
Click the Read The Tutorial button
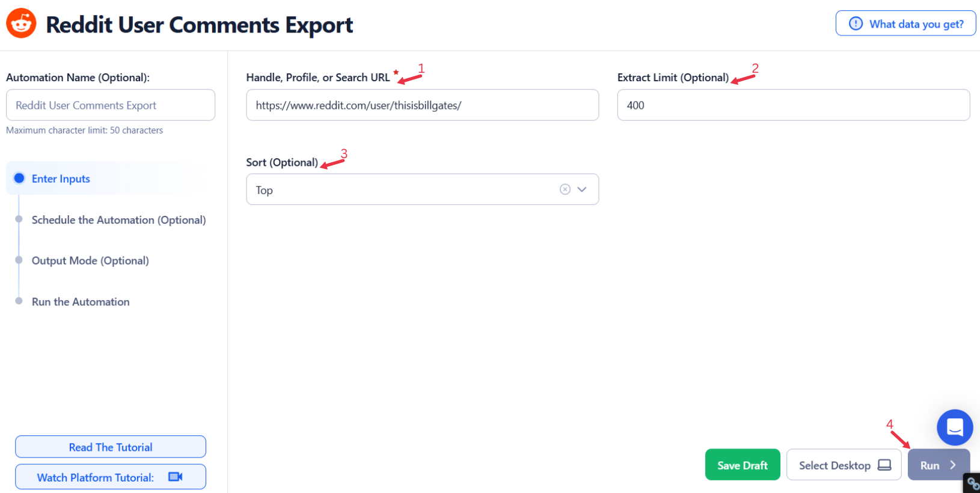point(111,447)
